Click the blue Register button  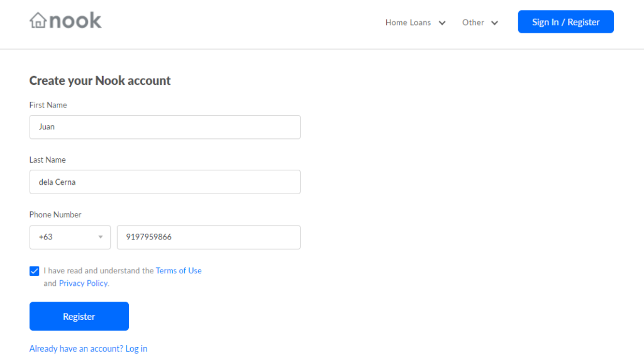tap(79, 316)
